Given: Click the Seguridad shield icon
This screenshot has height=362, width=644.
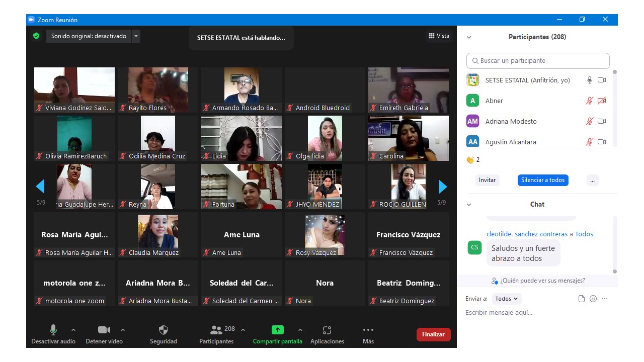Looking at the screenshot, I should tap(164, 330).
